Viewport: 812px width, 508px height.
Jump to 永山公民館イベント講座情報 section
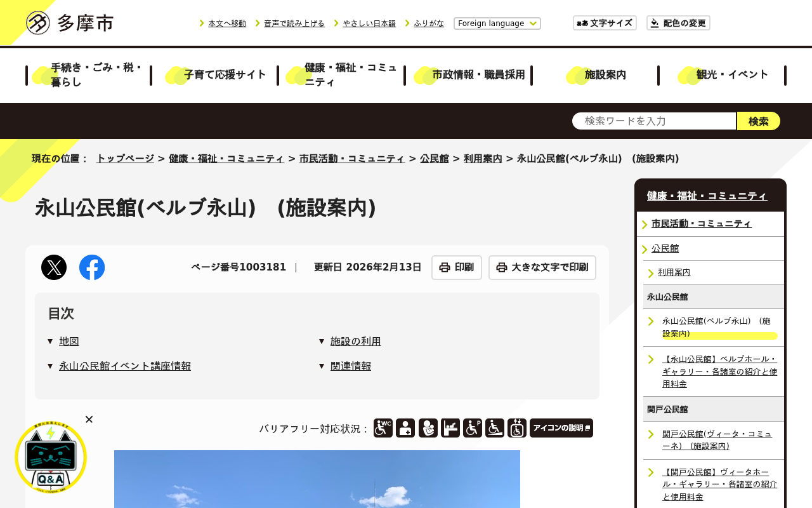coord(125,366)
